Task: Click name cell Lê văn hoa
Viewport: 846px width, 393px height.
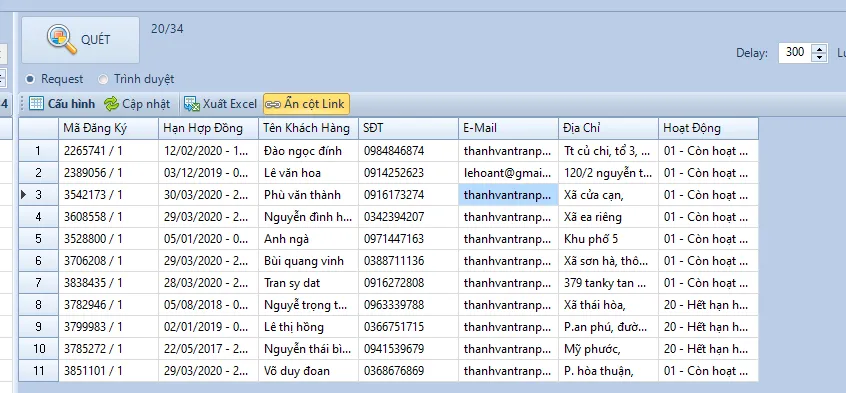Action: [309, 173]
